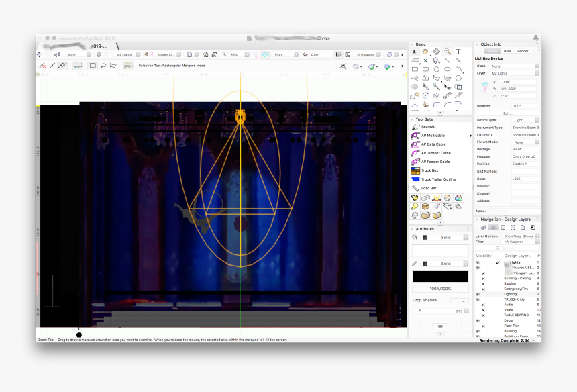Click the Purpose field Cindy Drop UC

coord(525,157)
